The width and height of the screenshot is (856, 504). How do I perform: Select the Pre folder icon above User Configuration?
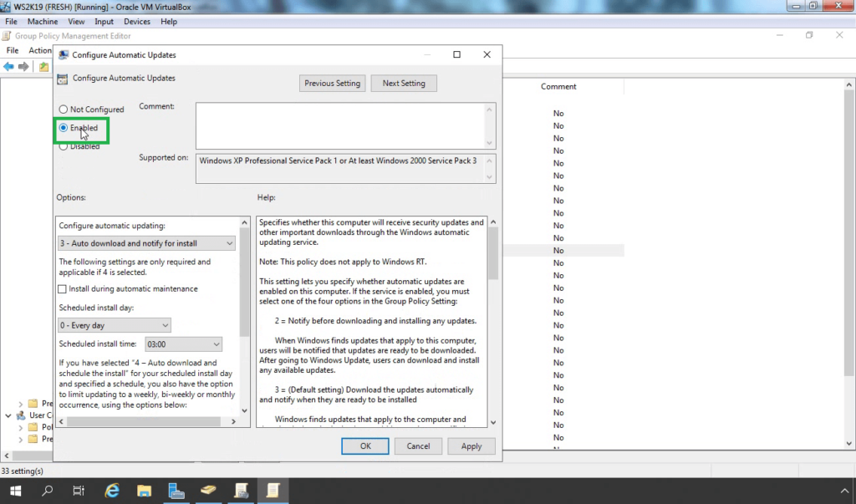point(33,404)
